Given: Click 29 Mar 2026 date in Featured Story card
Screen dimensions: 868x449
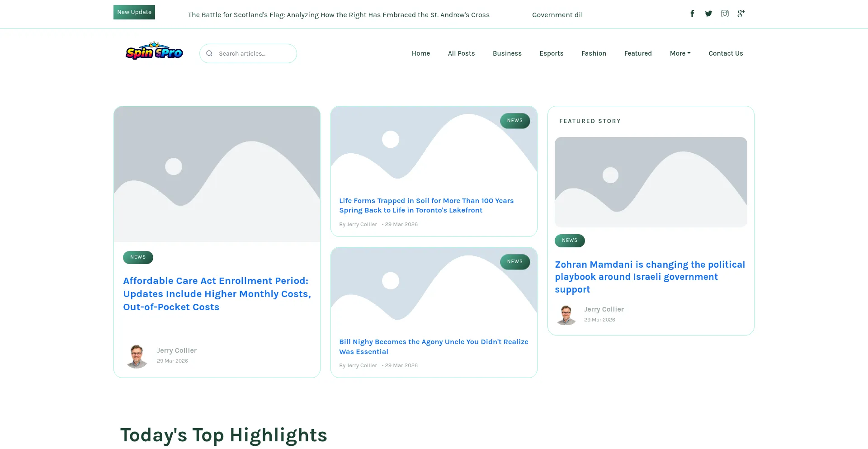Looking at the screenshot, I should click(599, 320).
